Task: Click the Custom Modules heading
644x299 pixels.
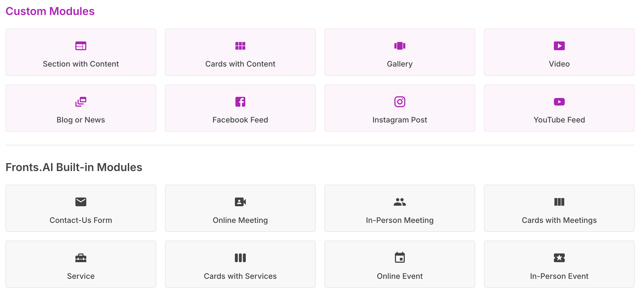Action: pos(50,11)
